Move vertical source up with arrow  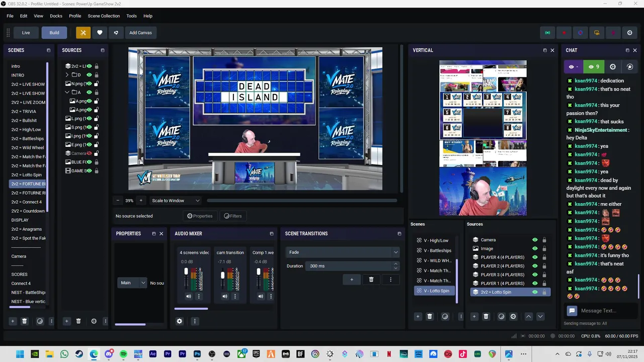click(528, 316)
